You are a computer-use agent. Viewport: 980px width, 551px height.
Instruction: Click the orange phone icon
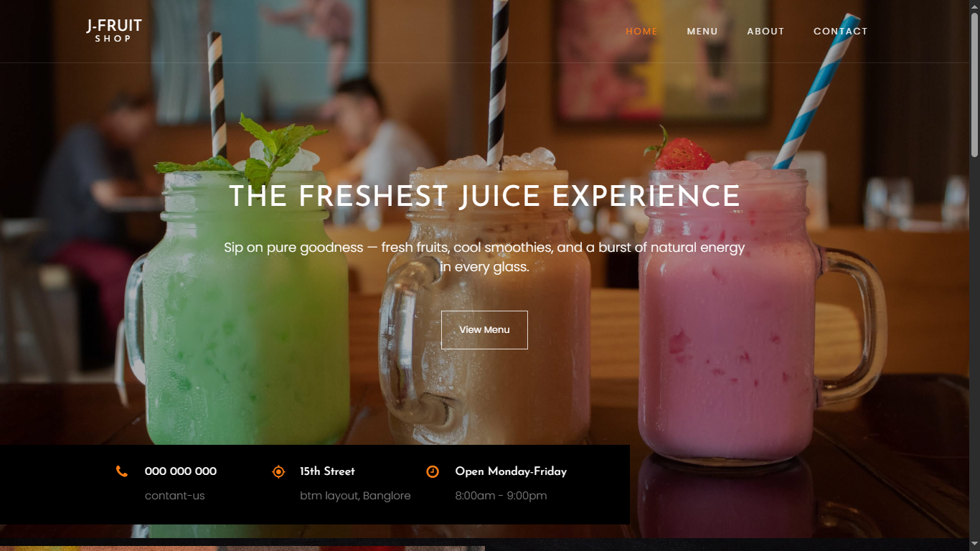[x=122, y=471]
